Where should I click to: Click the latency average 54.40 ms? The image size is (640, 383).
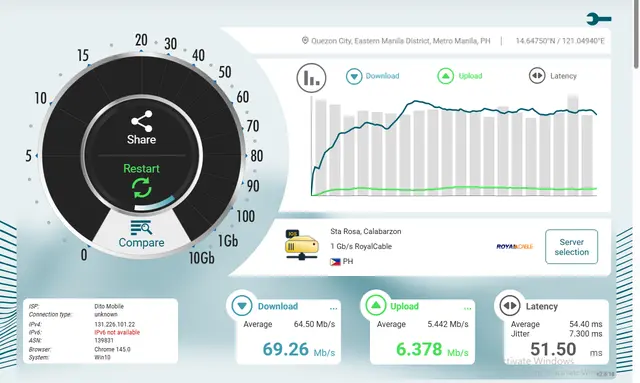[586, 324]
